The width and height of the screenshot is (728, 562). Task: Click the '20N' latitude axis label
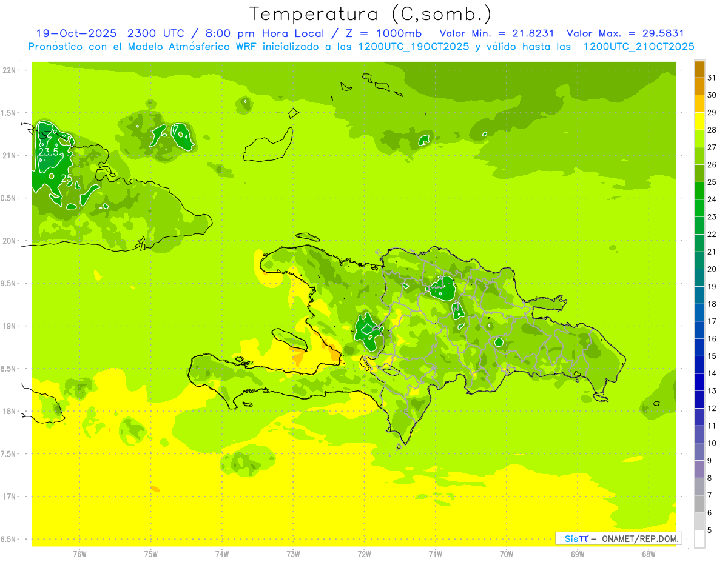click(9, 241)
